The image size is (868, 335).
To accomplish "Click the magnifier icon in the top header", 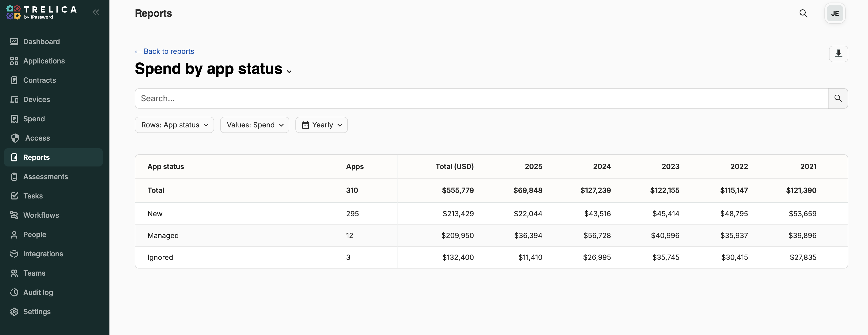I will pyautogui.click(x=803, y=13).
